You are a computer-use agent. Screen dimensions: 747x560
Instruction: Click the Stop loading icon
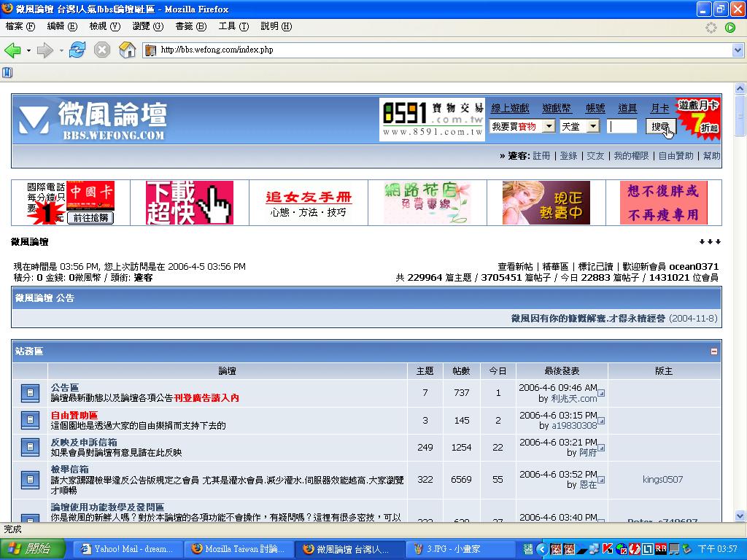(102, 50)
